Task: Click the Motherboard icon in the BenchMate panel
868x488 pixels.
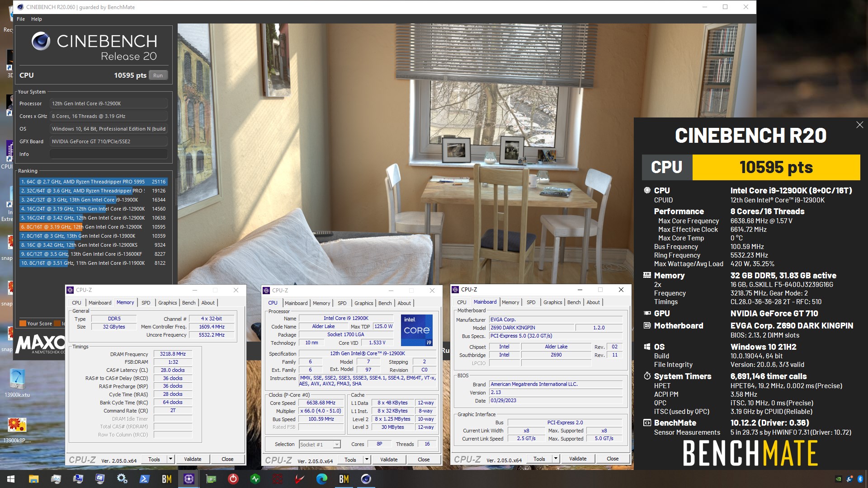Action: 647,325
